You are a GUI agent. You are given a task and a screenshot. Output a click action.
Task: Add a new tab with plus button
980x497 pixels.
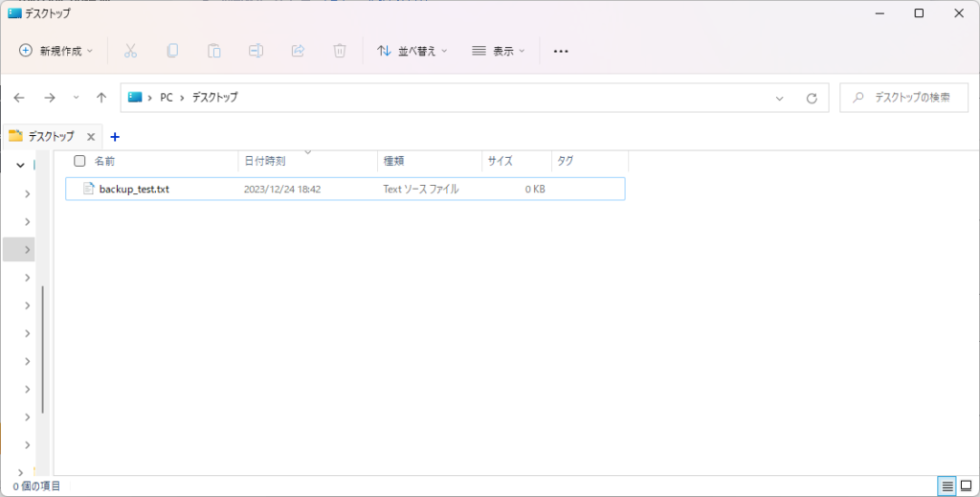click(x=115, y=137)
